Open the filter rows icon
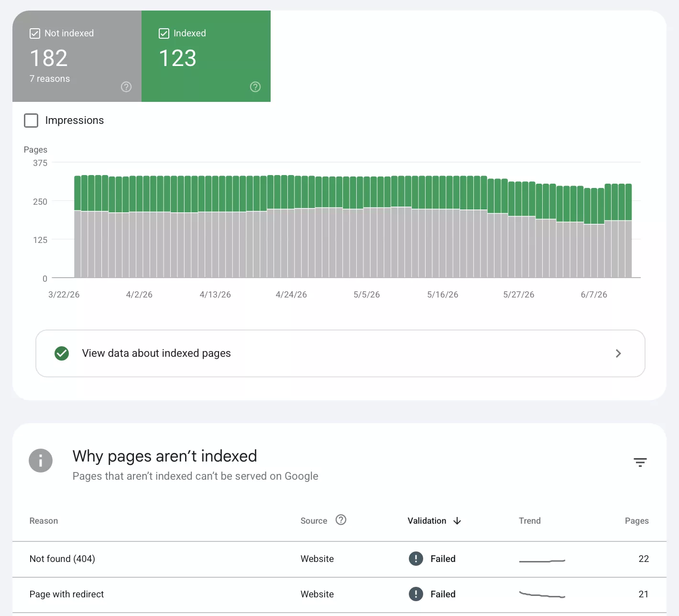 (x=640, y=462)
